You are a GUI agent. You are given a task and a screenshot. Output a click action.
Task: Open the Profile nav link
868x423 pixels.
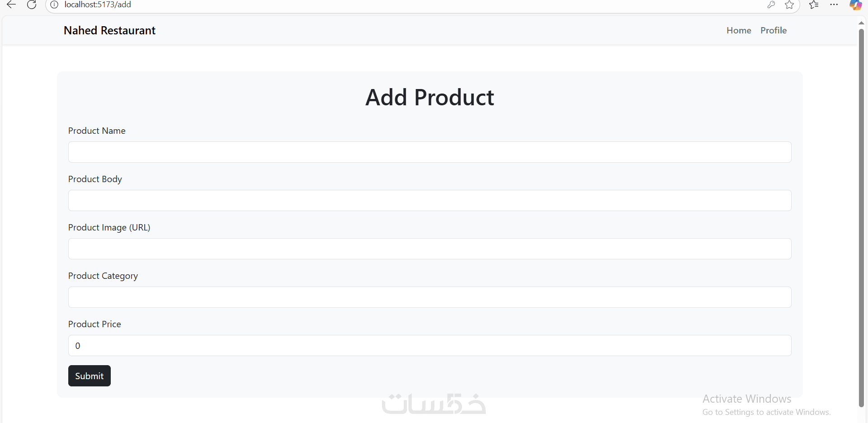[x=773, y=30]
